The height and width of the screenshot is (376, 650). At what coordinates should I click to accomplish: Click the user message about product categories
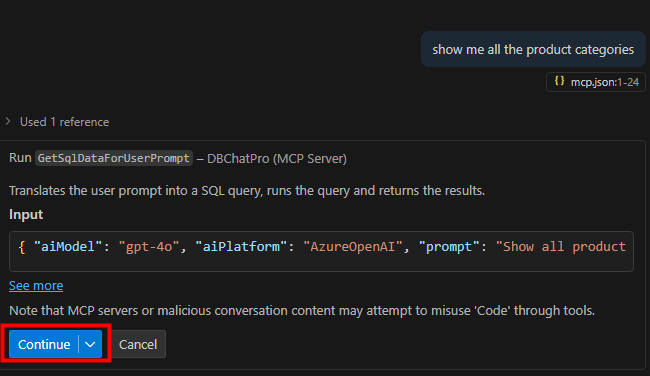pyautogui.click(x=533, y=49)
